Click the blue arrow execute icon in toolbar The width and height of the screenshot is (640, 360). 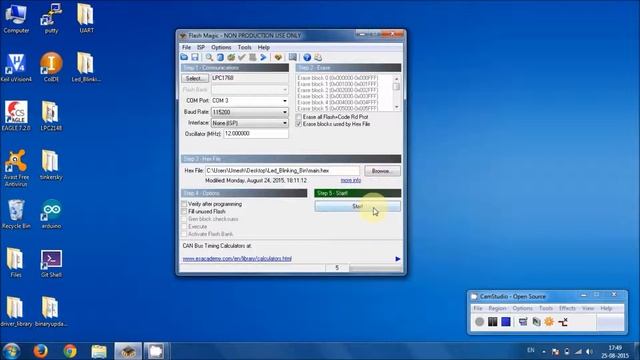263,58
